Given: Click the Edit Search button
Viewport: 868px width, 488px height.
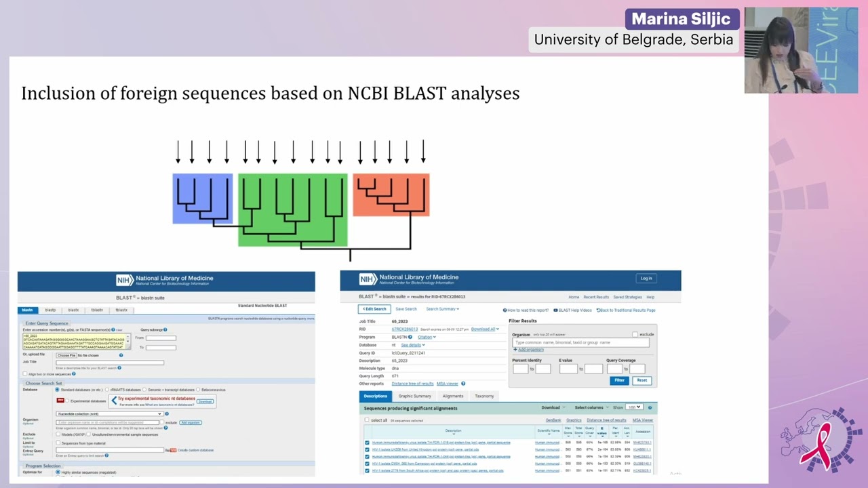Looking at the screenshot, I should coord(374,309).
